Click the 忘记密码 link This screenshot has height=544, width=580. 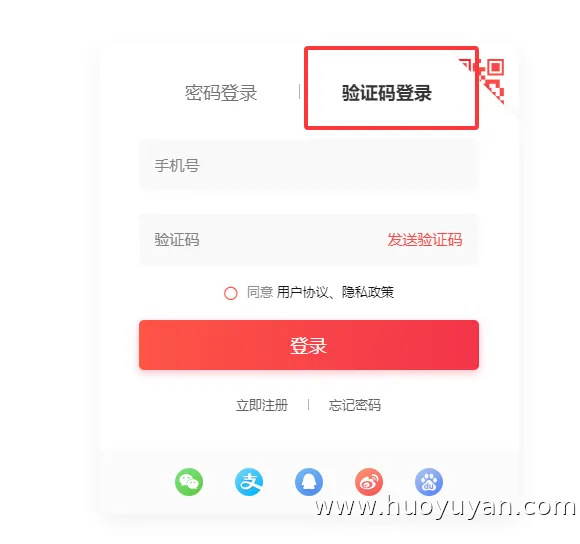(355, 405)
